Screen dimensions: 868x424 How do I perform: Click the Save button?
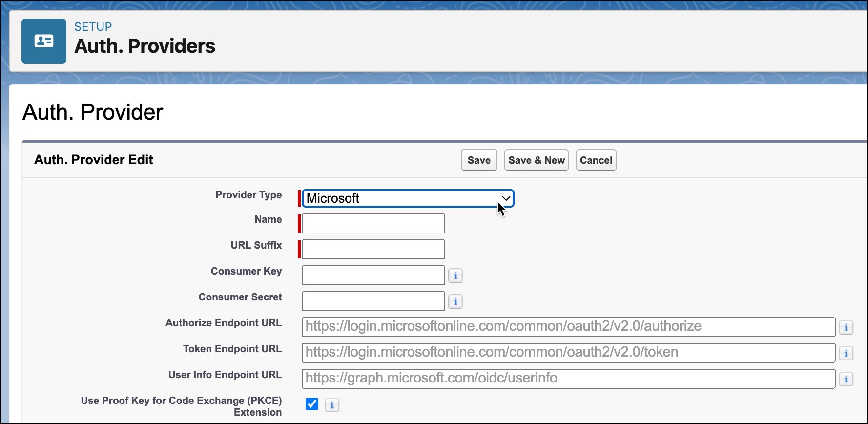pyautogui.click(x=479, y=160)
